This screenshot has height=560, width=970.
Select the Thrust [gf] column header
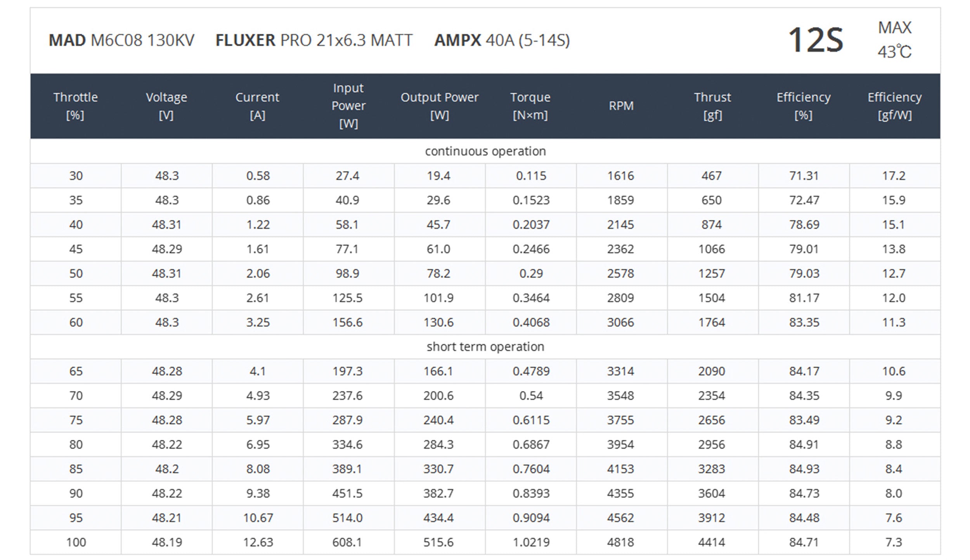click(712, 106)
